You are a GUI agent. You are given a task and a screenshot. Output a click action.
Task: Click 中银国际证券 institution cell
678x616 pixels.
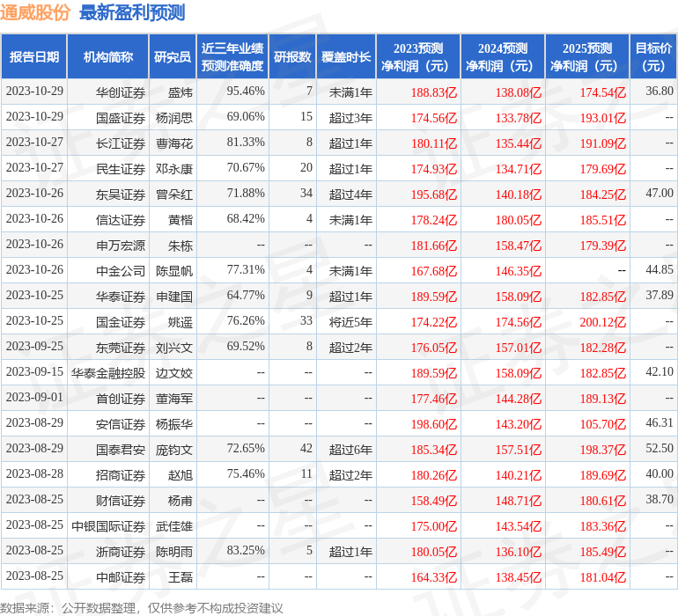point(108,526)
